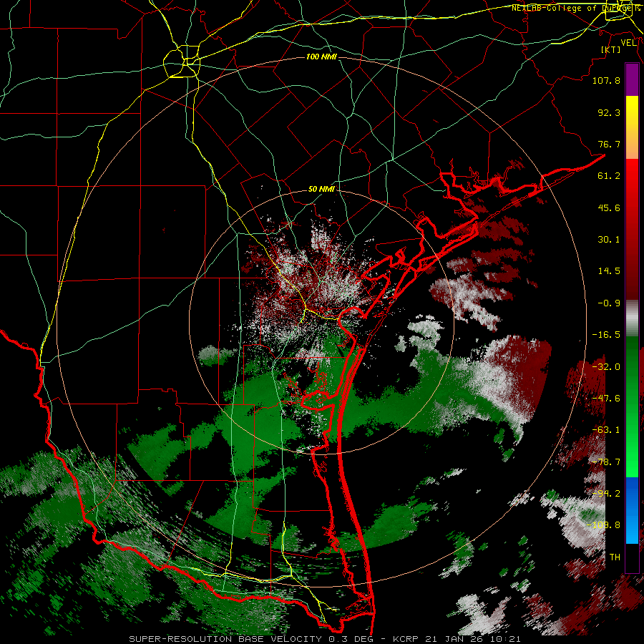The height and width of the screenshot is (644, 644).
Task: Select the -47.6 legend value
Action: click(606, 399)
